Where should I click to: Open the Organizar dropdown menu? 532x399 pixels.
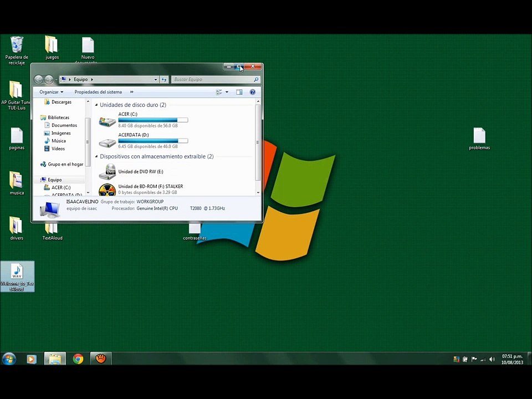click(51, 92)
